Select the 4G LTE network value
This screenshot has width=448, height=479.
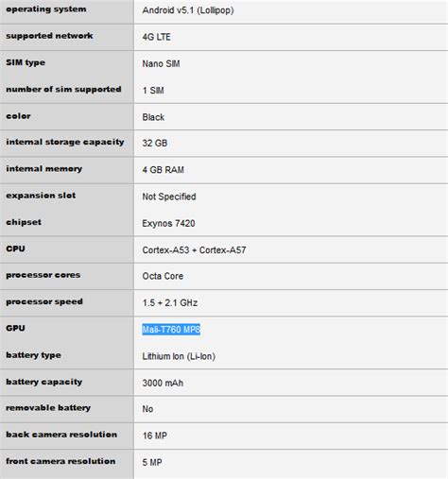click(156, 37)
